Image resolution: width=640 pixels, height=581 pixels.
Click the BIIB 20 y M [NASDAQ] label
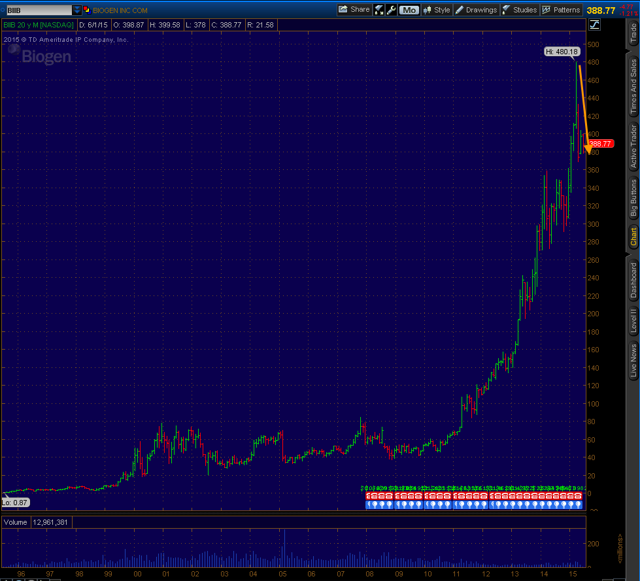pos(38,25)
